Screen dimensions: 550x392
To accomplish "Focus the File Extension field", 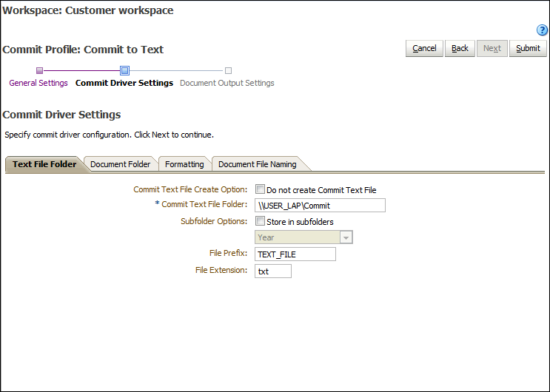I will coord(273,271).
